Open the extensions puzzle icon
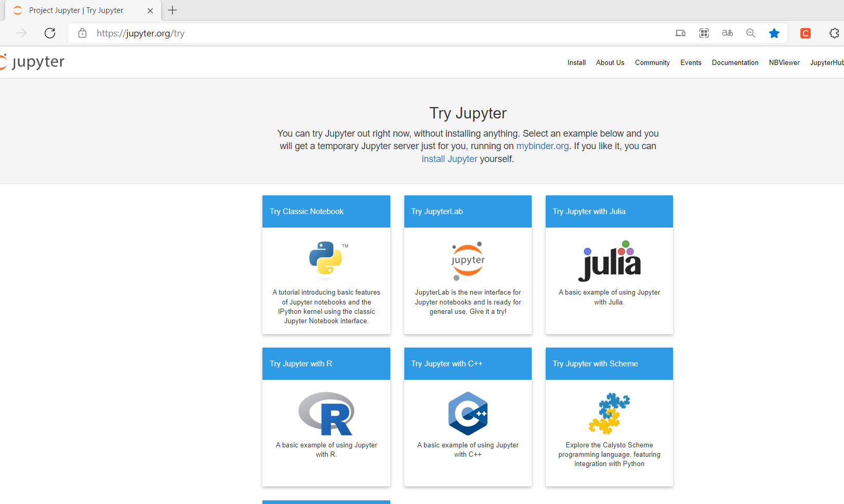The height and width of the screenshot is (504, 844). click(834, 33)
